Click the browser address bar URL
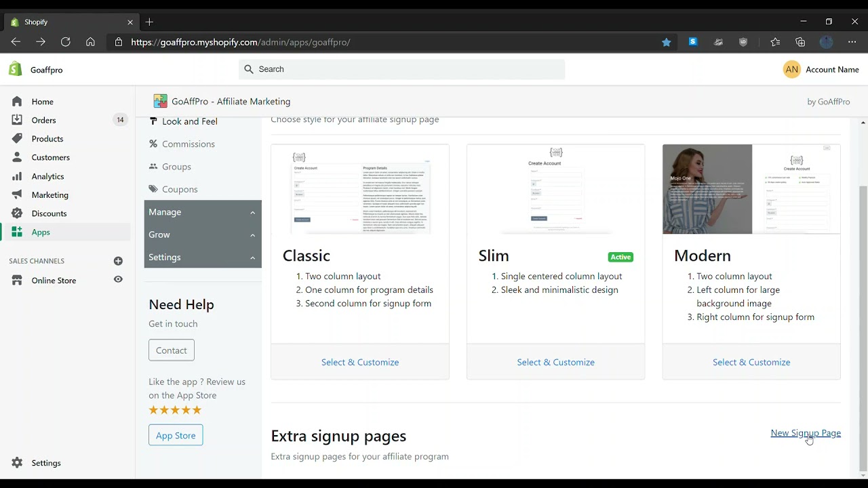868x488 pixels. 241,42
